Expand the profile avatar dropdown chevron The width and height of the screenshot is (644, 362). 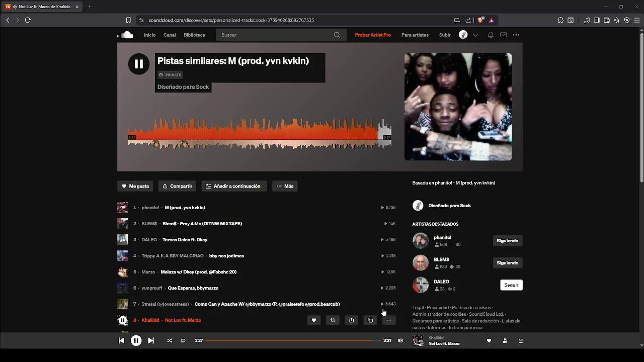click(475, 35)
